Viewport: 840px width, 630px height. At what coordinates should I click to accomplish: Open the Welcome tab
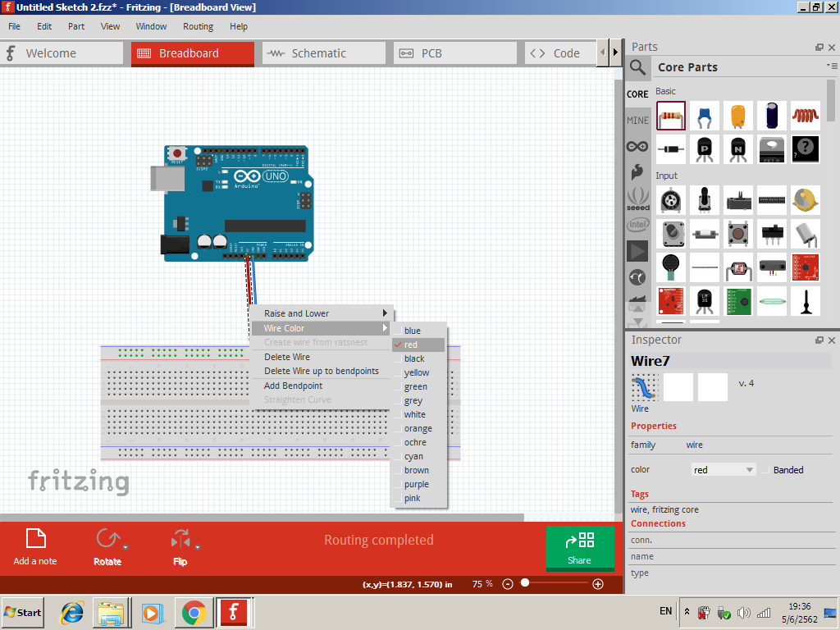coord(62,53)
